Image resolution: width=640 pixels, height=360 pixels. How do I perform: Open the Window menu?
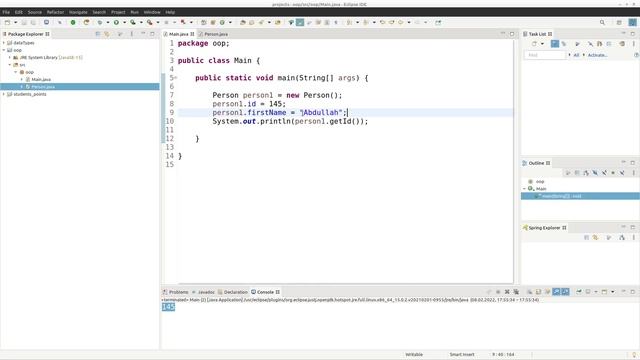point(152,12)
